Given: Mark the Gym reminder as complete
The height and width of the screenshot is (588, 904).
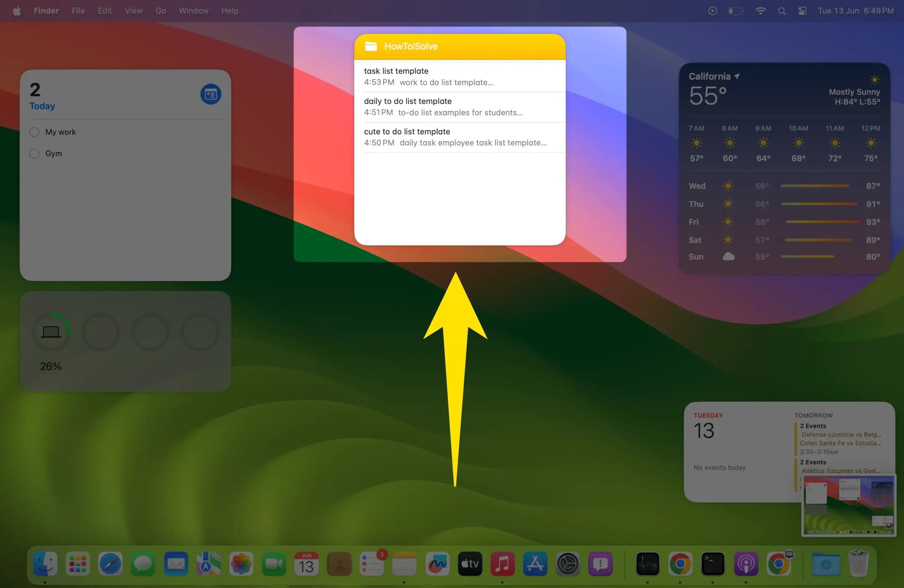Looking at the screenshot, I should (34, 154).
